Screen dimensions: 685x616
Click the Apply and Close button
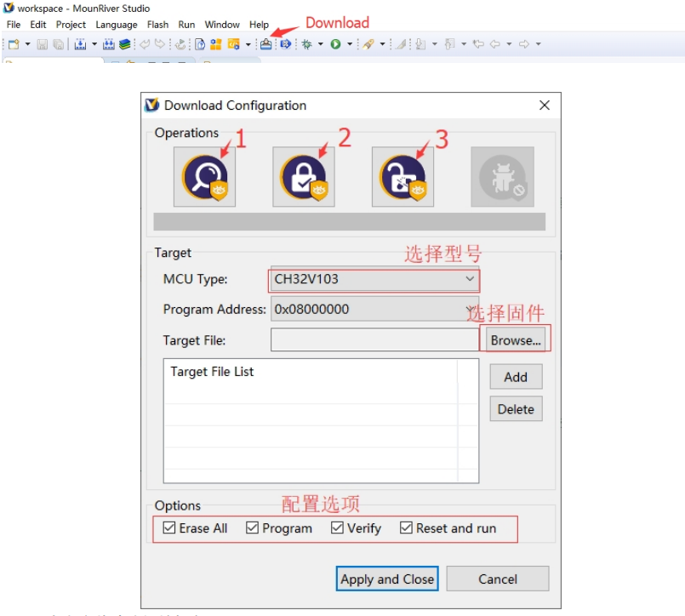(387, 579)
